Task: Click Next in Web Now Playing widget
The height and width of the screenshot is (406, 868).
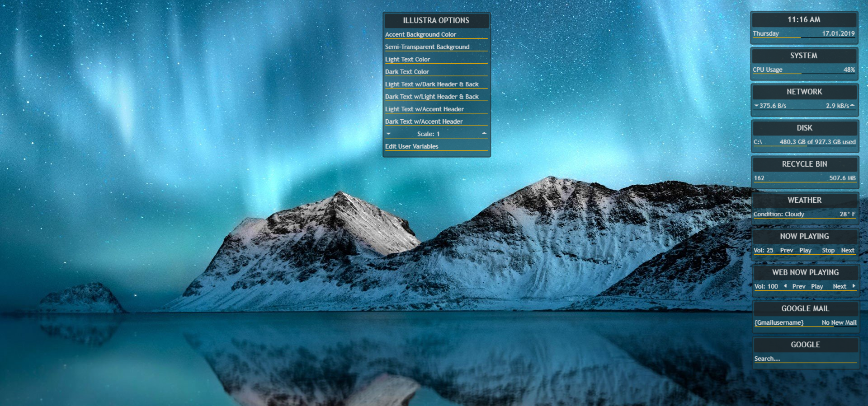Action: click(x=840, y=286)
